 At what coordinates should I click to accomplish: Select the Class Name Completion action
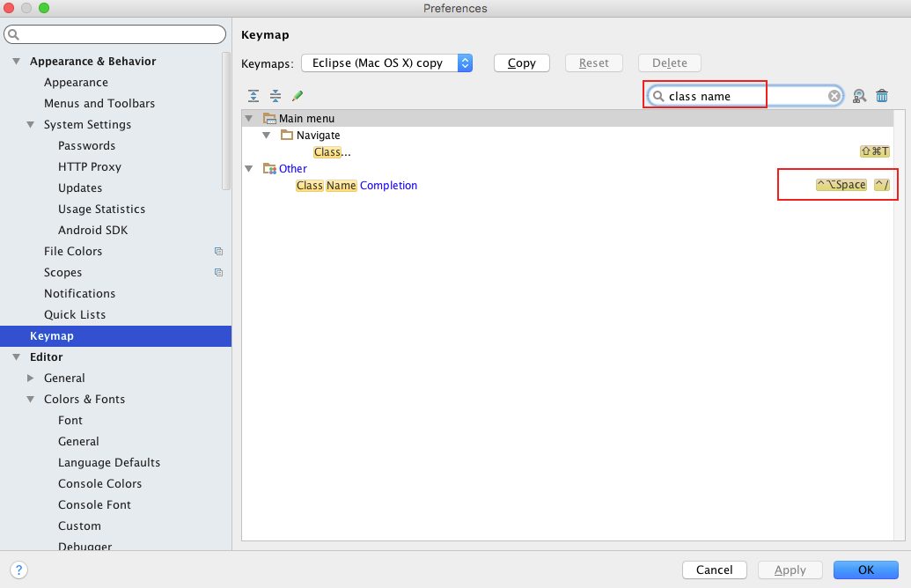click(x=568, y=186)
